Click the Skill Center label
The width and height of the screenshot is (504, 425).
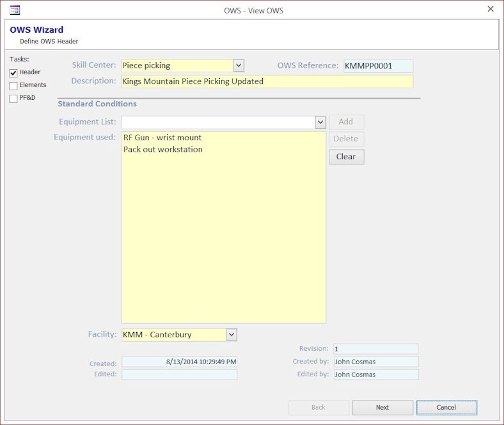tap(94, 65)
